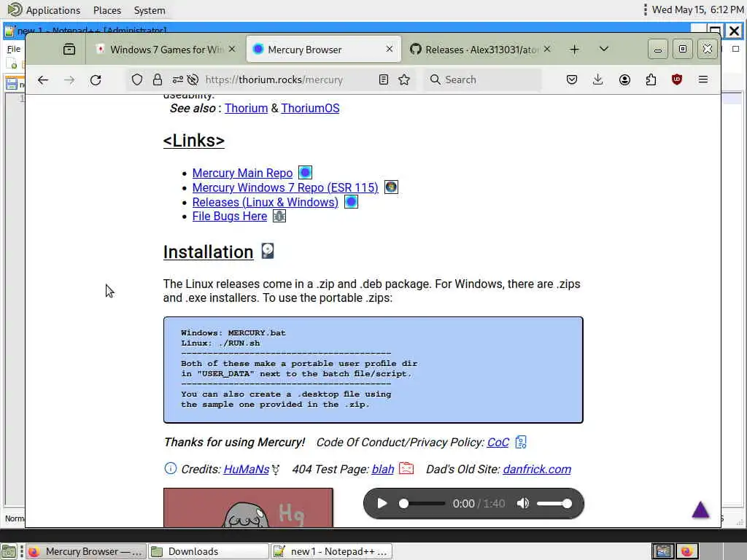The height and width of the screenshot is (560, 747).
Task: Open Mercury Windows 7 Repo (ESR 115) link
Action: pyautogui.click(x=285, y=187)
